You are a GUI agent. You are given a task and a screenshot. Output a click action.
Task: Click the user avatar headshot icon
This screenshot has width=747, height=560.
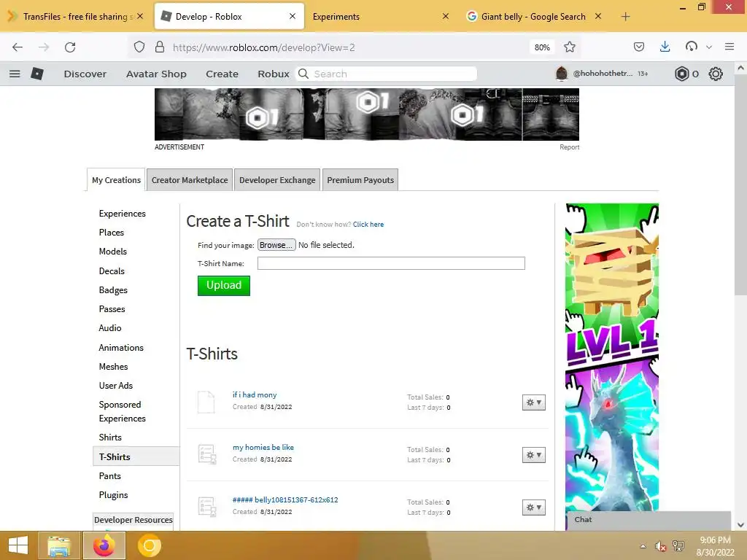562,74
